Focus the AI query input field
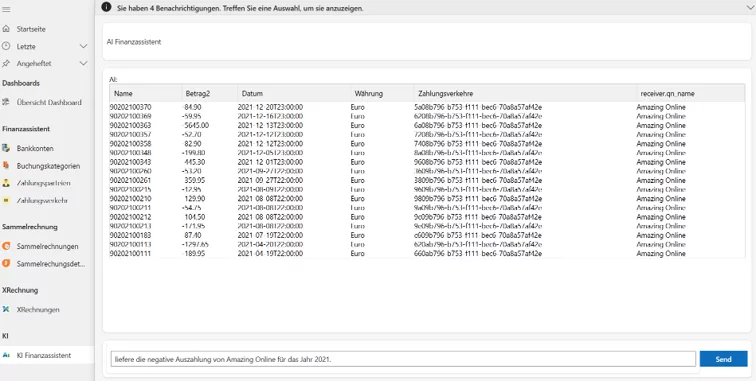This screenshot has height=381, width=756. pyautogui.click(x=403, y=359)
